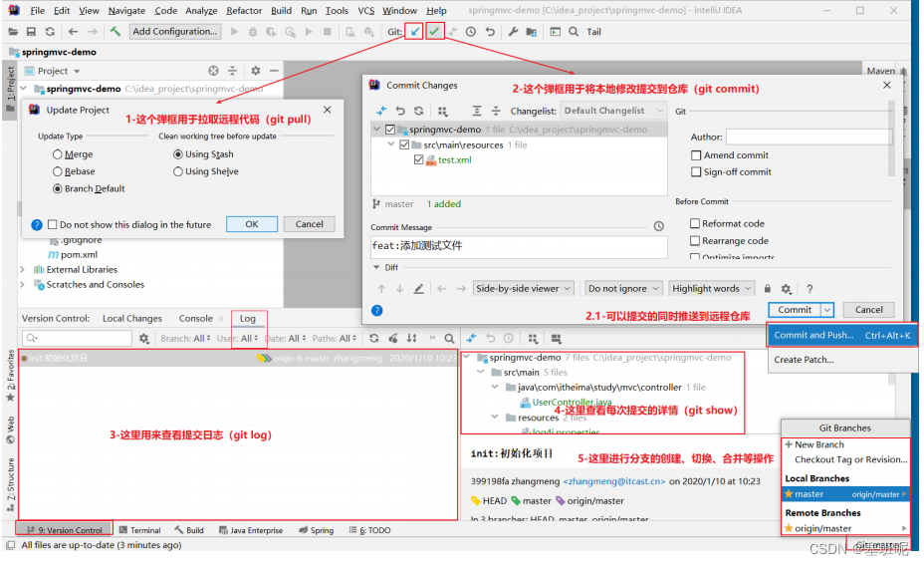Click the Git Update Project arrow icon
Viewport: 924px width, 565px height.
pos(415,31)
